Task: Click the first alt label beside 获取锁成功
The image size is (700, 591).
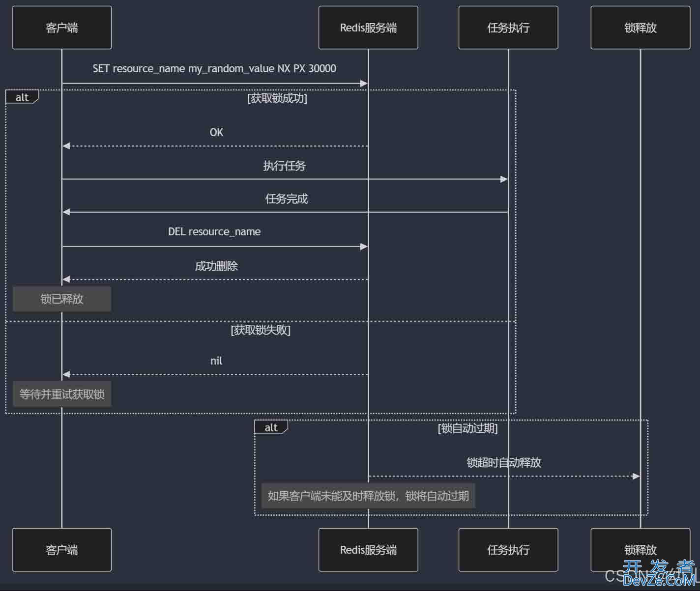Action: pyautogui.click(x=22, y=97)
